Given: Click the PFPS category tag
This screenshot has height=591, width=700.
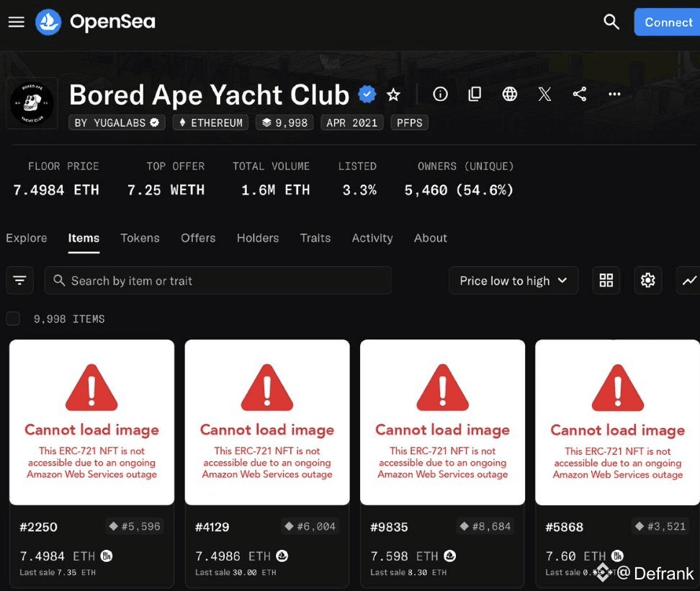Looking at the screenshot, I should 409,123.
